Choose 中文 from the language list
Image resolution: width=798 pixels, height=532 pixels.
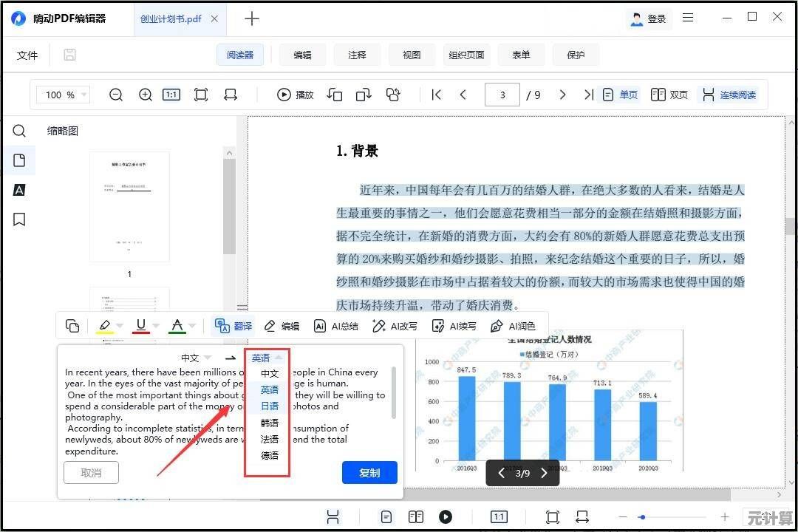[x=269, y=373]
